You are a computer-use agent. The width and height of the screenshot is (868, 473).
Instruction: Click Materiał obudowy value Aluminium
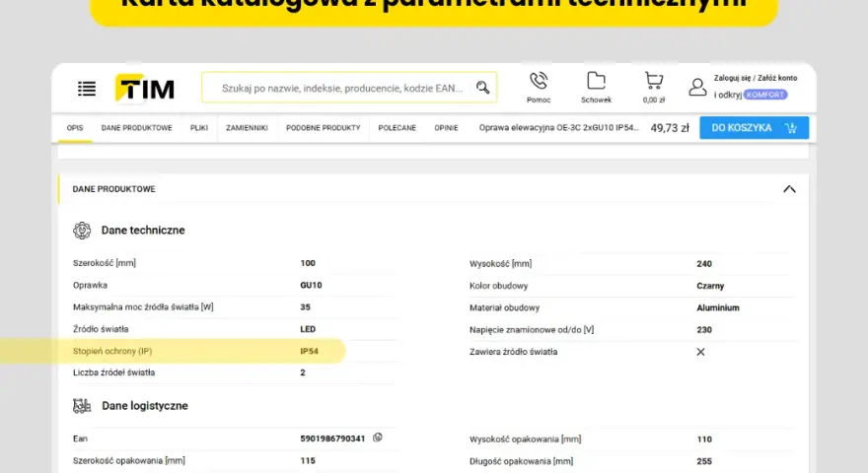click(x=717, y=307)
